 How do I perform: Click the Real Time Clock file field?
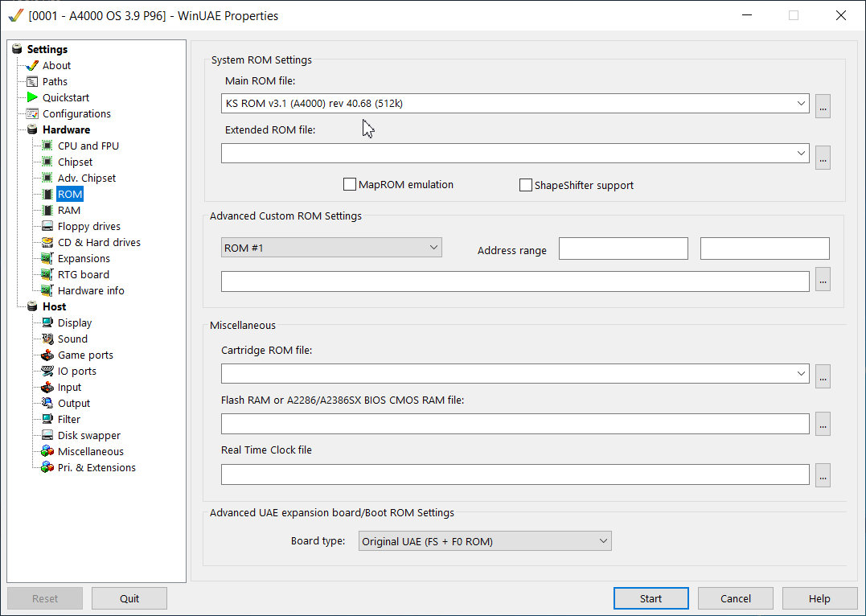[515, 474]
